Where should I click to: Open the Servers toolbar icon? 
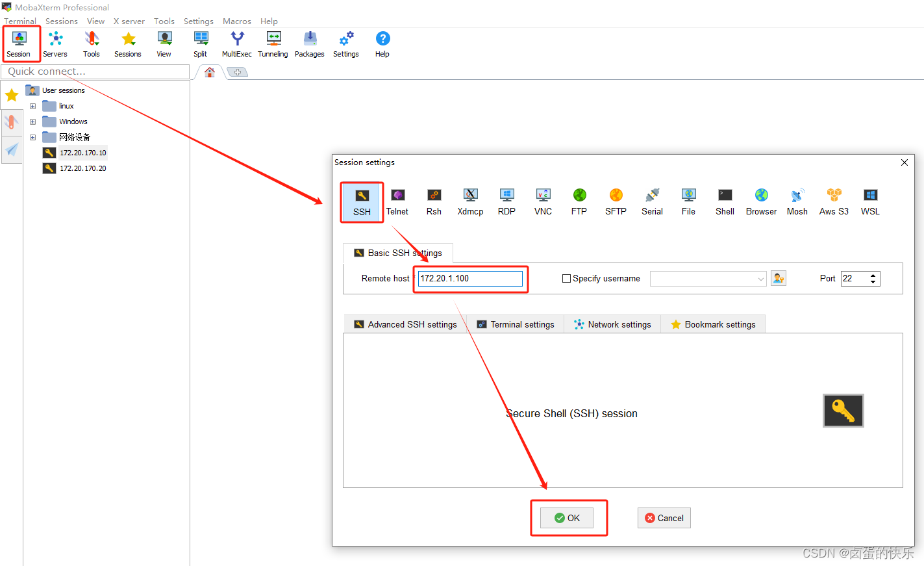pyautogui.click(x=55, y=44)
